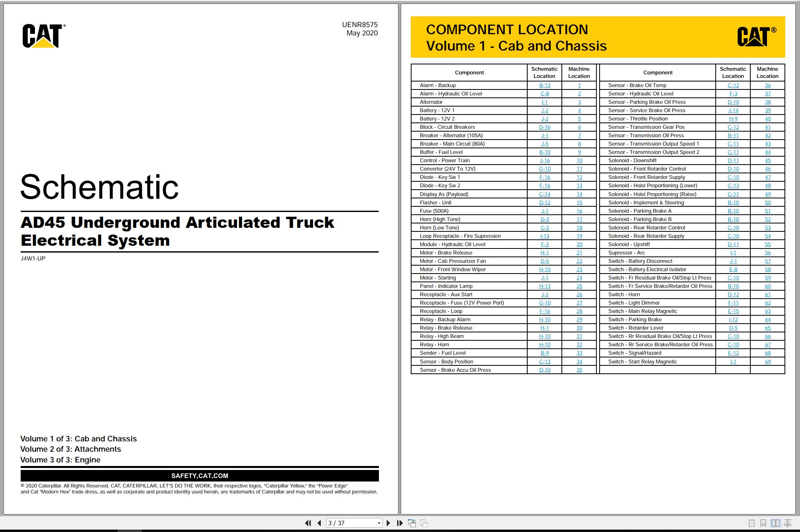Screen dimensions: 800x532
Task: Click F-3 link for Sensor Hydraulic Oil Level
Action: click(x=733, y=94)
